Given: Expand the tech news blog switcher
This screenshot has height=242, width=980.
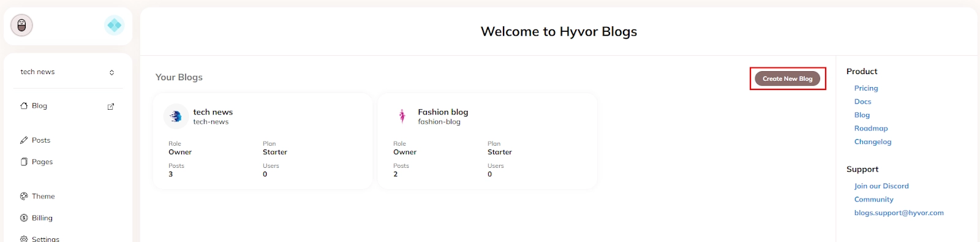Looking at the screenshot, I should (68, 72).
